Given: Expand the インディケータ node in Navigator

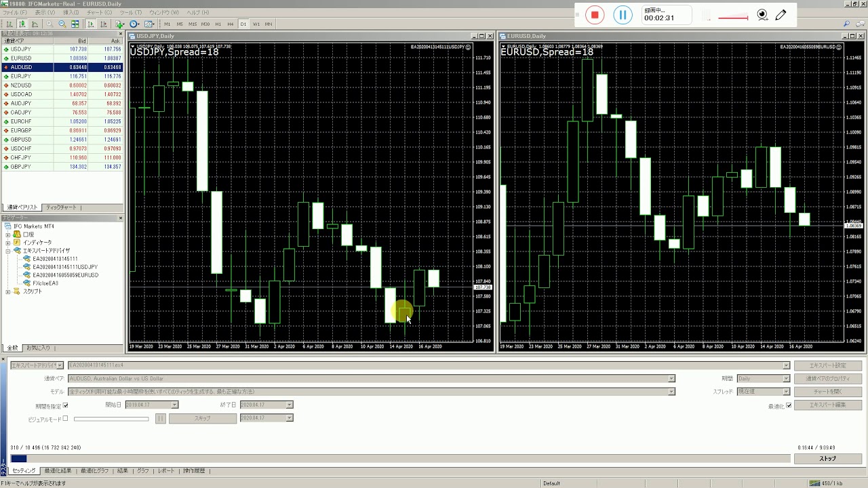Looking at the screenshot, I should (8, 243).
